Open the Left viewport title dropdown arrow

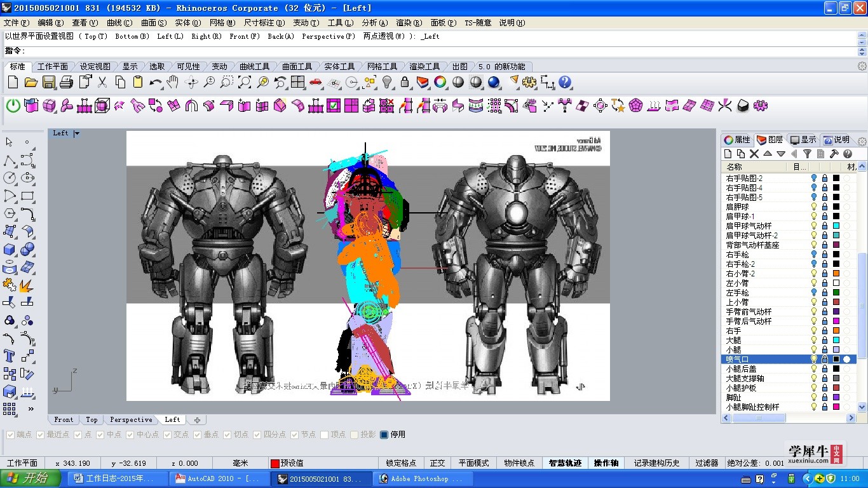click(x=77, y=133)
